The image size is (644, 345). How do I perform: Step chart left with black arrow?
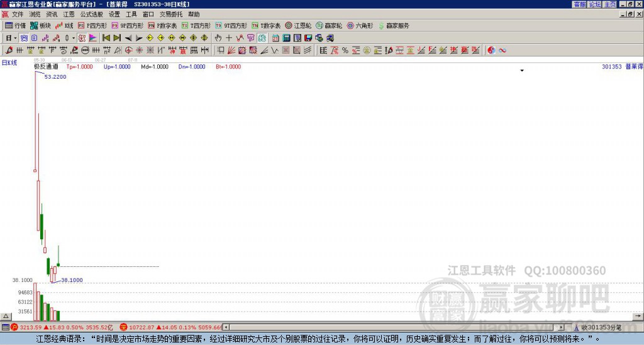click(128, 38)
